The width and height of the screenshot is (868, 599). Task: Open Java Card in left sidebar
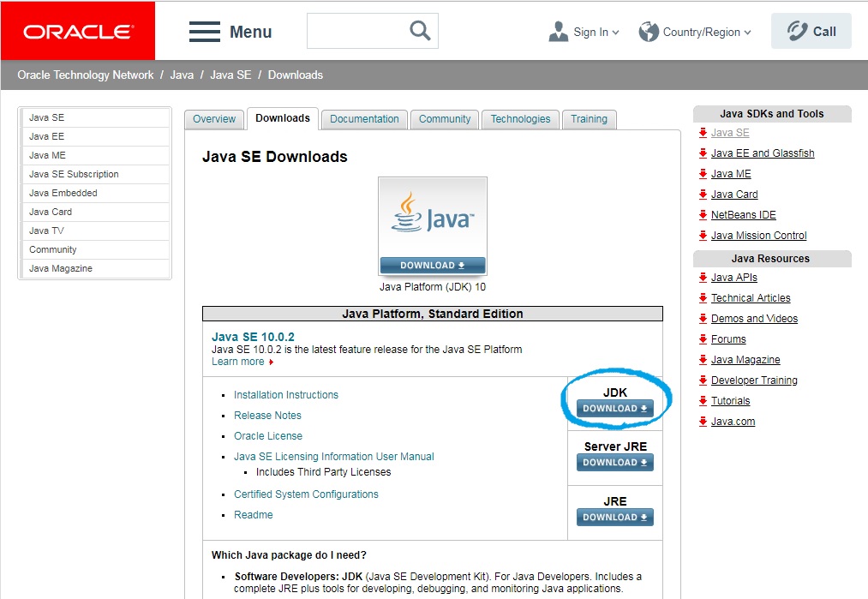[x=95, y=212]
